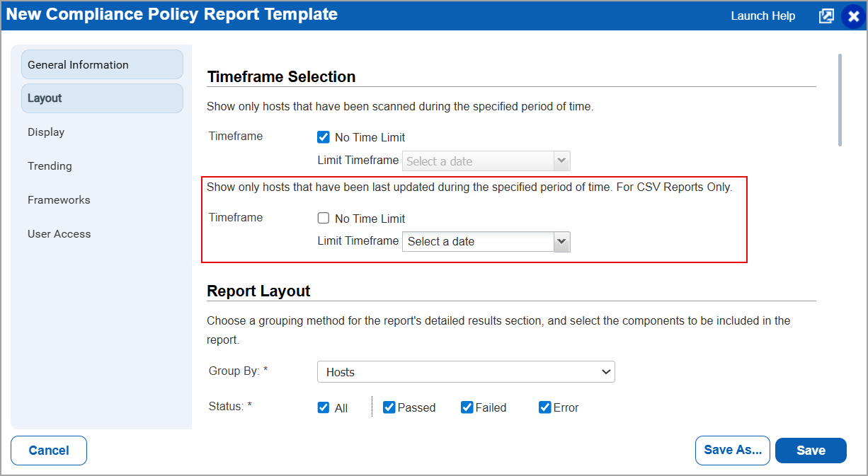
Task: Go to the User Access section
Action: [x=59, y=233]
